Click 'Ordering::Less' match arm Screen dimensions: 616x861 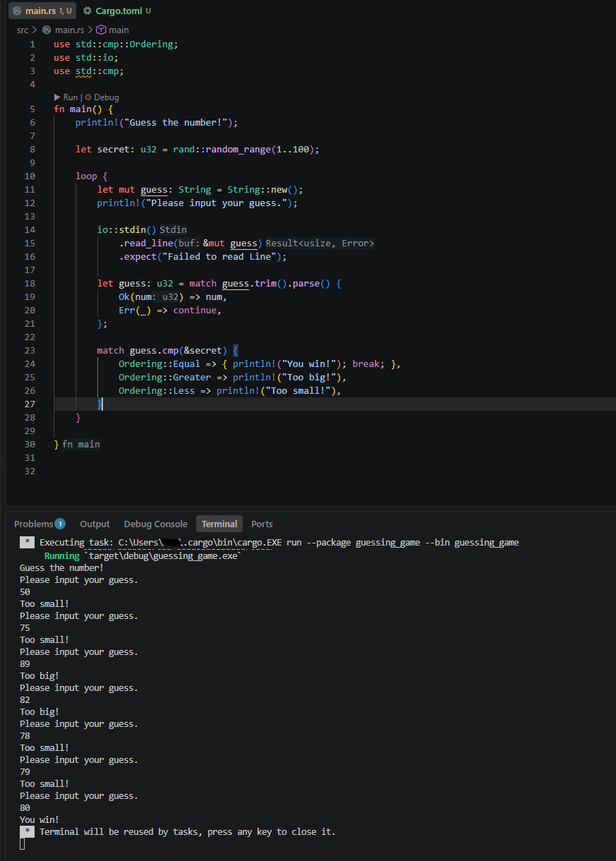157,391
